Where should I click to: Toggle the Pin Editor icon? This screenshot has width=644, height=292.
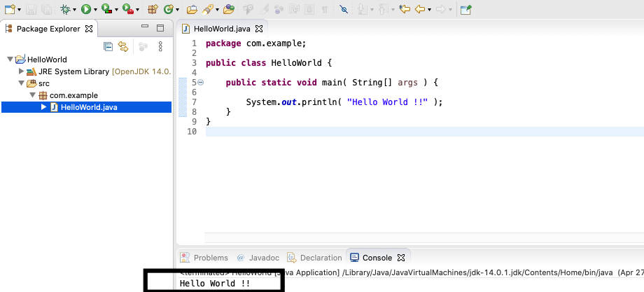point(465,9)
